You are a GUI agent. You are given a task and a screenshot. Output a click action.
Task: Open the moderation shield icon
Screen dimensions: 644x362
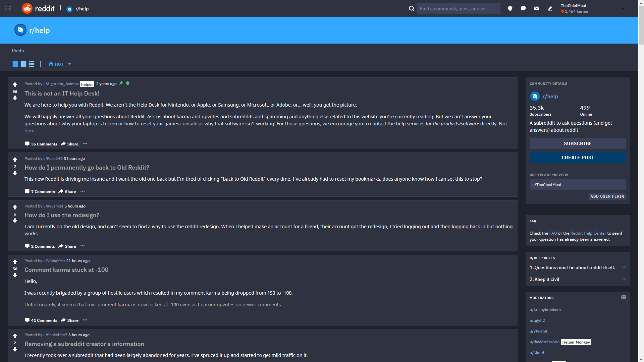[x=510, y=8]
